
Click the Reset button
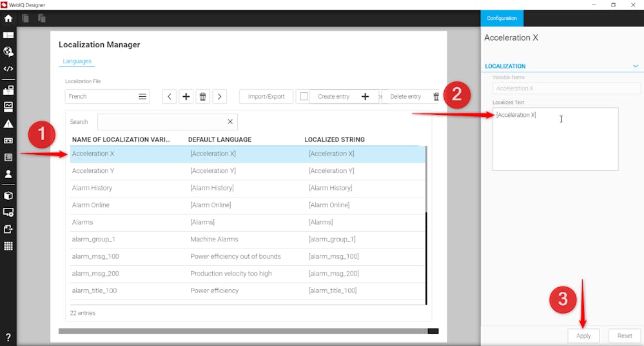tap(625, 336)
